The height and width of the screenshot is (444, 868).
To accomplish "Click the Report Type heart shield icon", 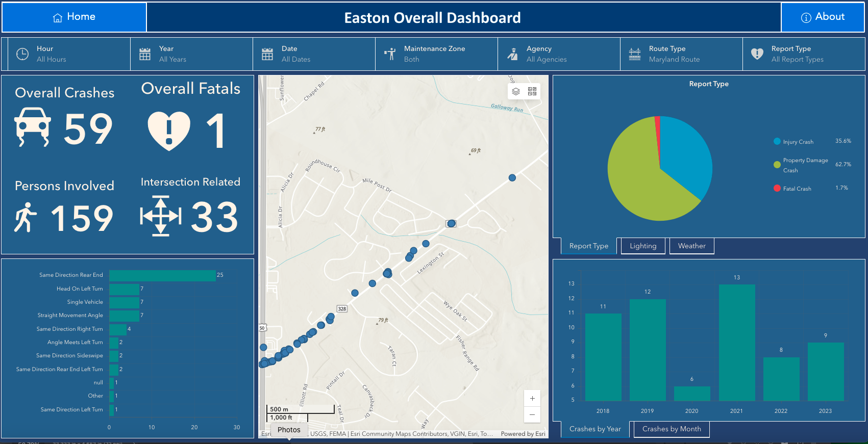I will (757, 54).
